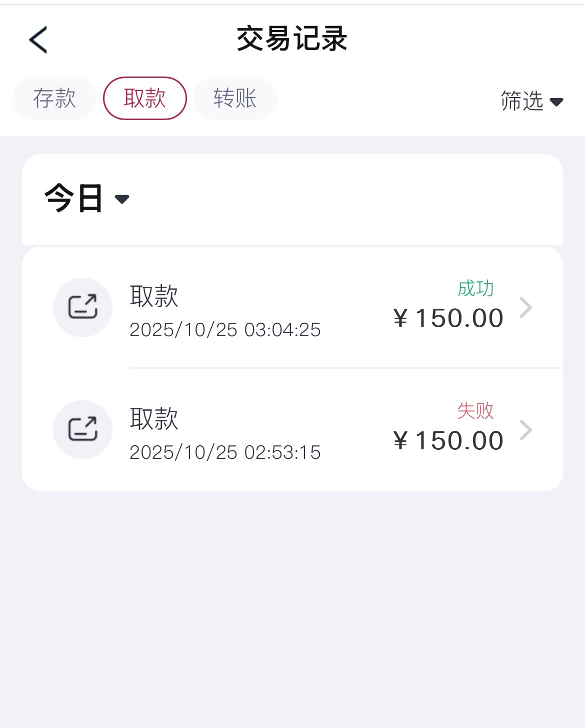Click the 成功 status label

[475, 288]
